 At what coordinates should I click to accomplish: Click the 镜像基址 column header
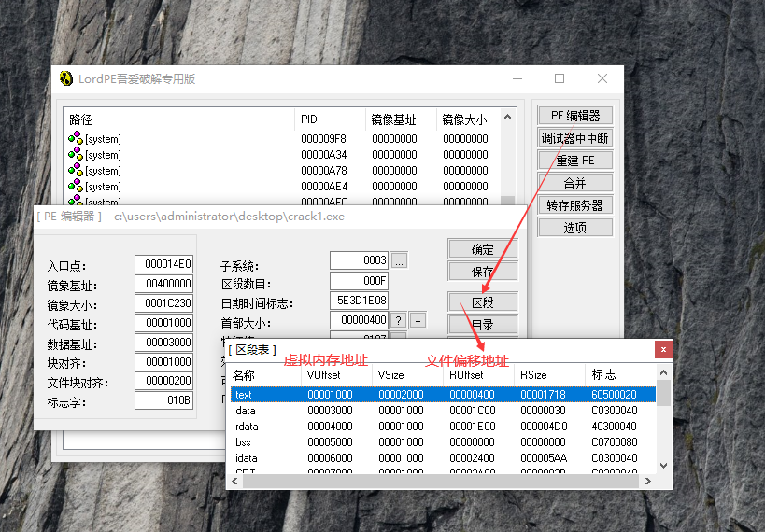[x=401, y=119]
